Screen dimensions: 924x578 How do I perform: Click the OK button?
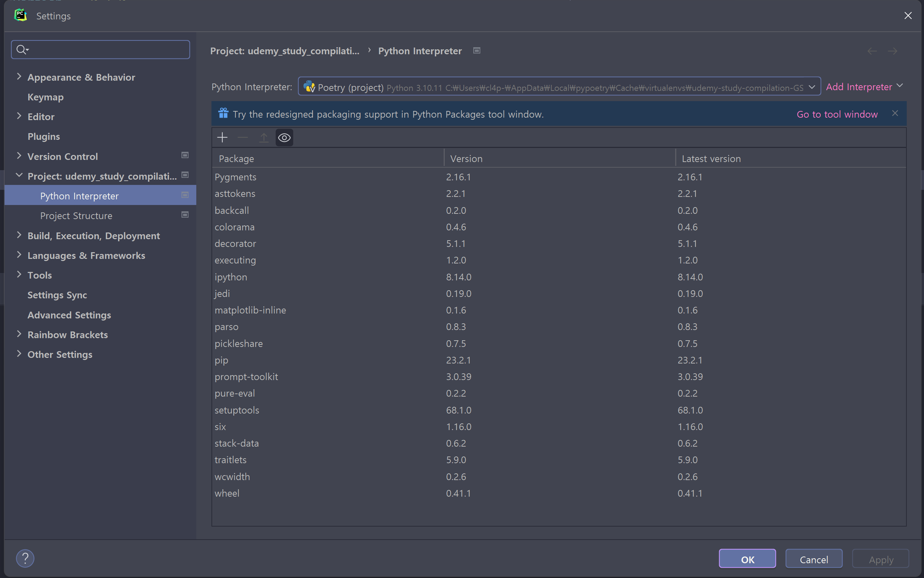click(x=747, y=559)
